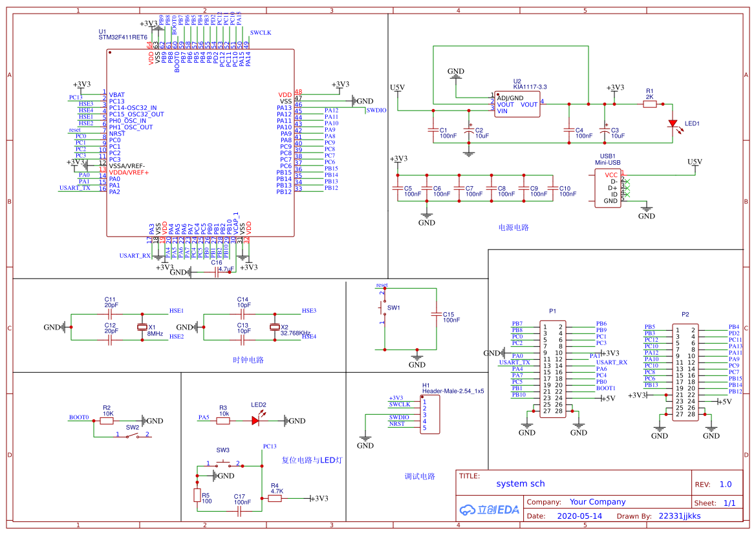Click the 'KIA1117-3.3' part name
This screenshot has width=756, height=535.
coord(530,87)
